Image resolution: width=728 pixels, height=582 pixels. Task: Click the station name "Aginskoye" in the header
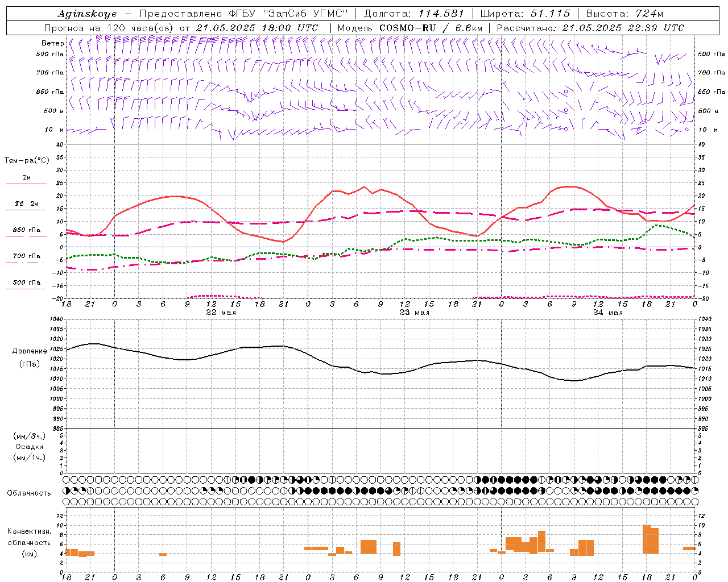point(87,14)
